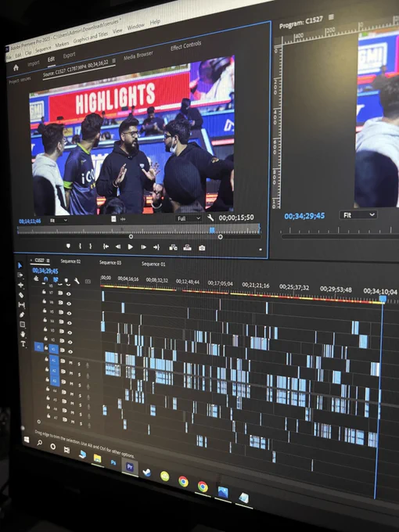Toggle sync lock on the A4 track

click(63, 393)
